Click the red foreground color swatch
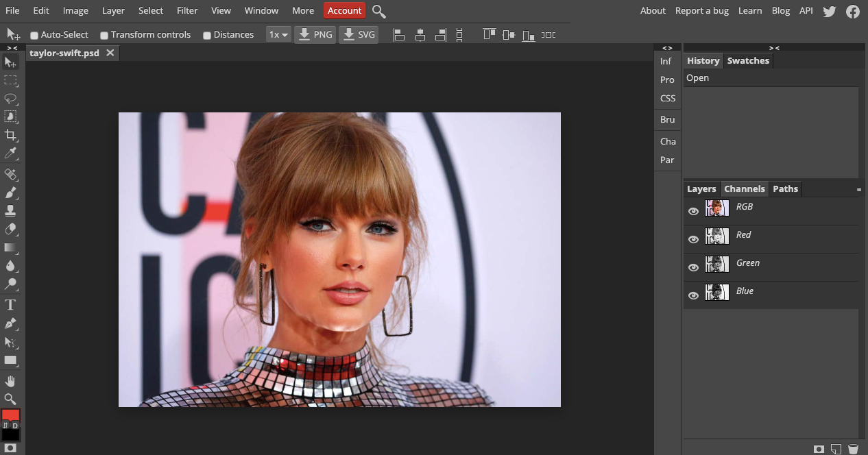Viewport: 868px width, 455px height. point(10,415)
